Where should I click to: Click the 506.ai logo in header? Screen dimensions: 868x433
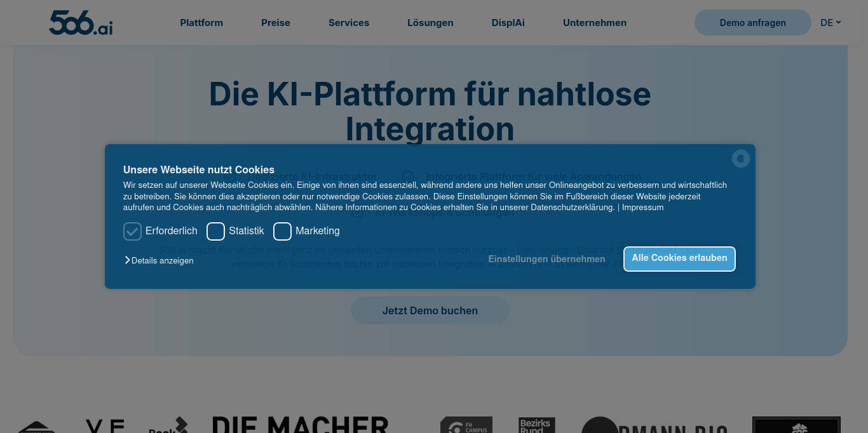tap(81, 23)
